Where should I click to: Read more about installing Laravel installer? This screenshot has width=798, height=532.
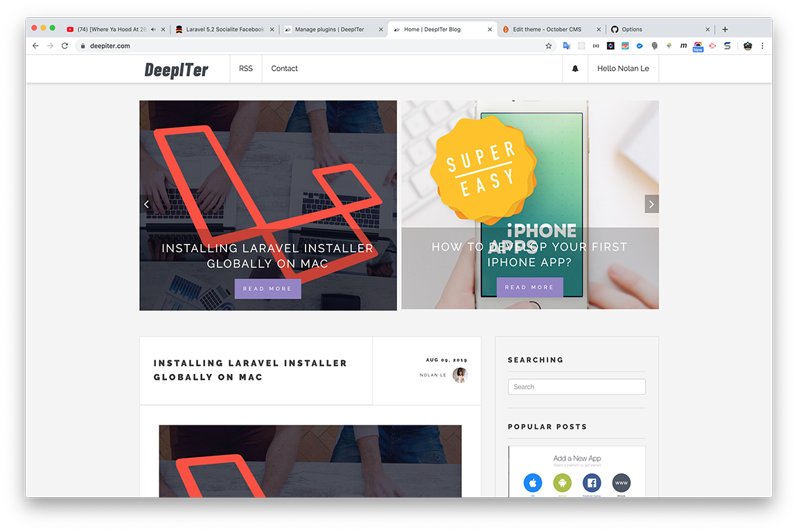point(267,289)
